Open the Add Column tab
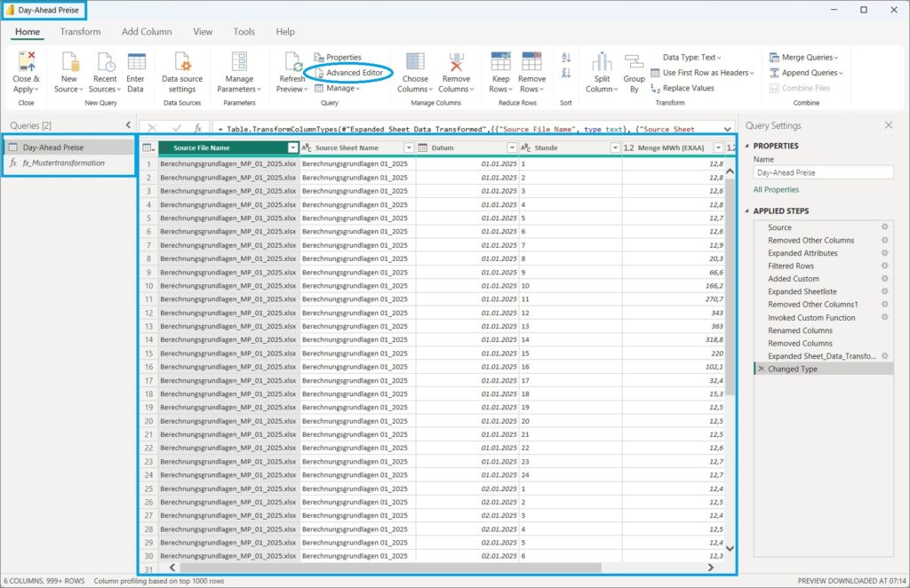 click(x=147, y=32)
